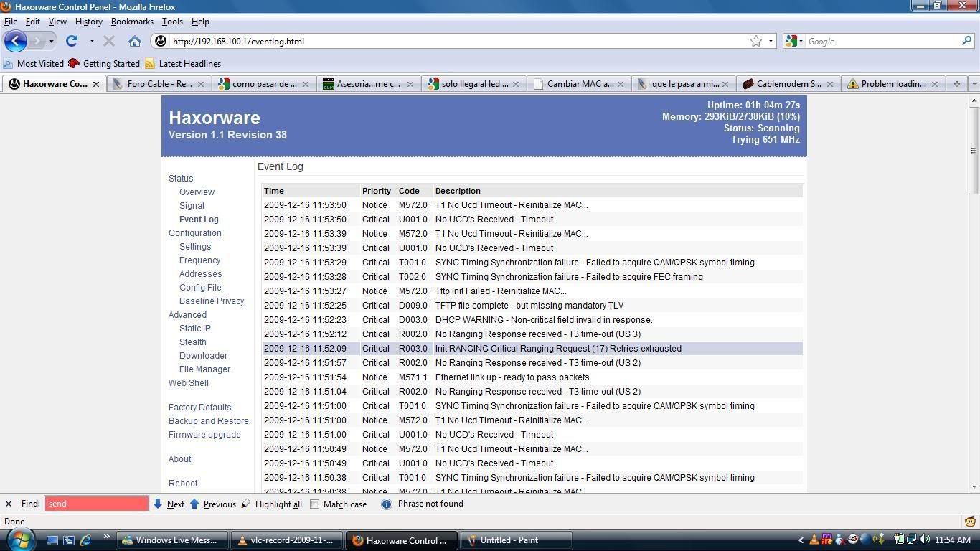Reload the page with the refresh icon

tap(72, 41)
